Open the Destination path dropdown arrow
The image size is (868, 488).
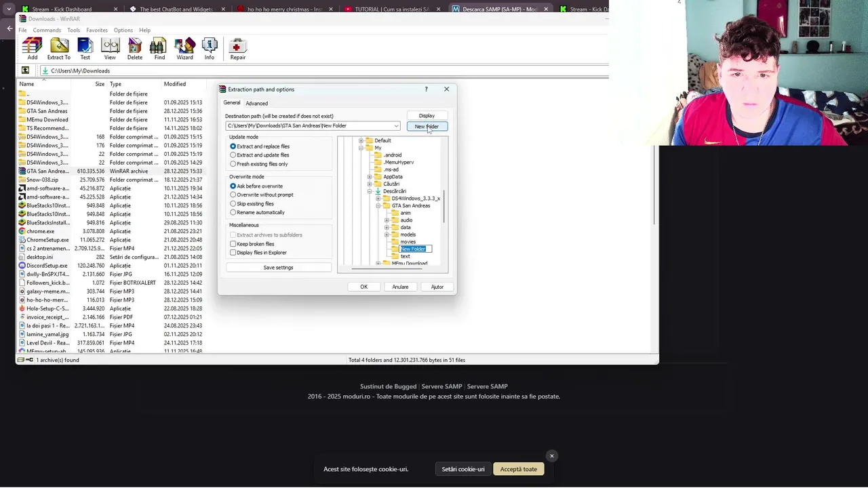pyautogui.click(x=396, y=126)
